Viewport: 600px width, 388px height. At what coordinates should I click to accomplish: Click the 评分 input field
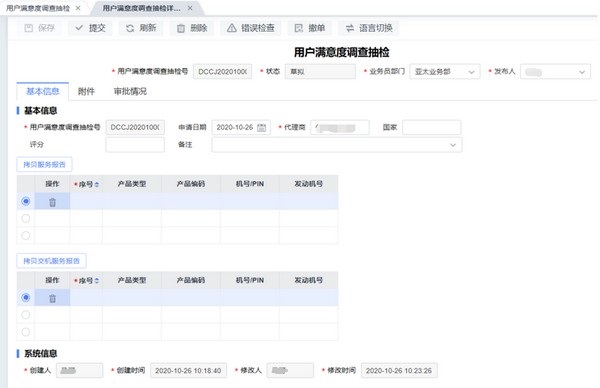[135, 145]
